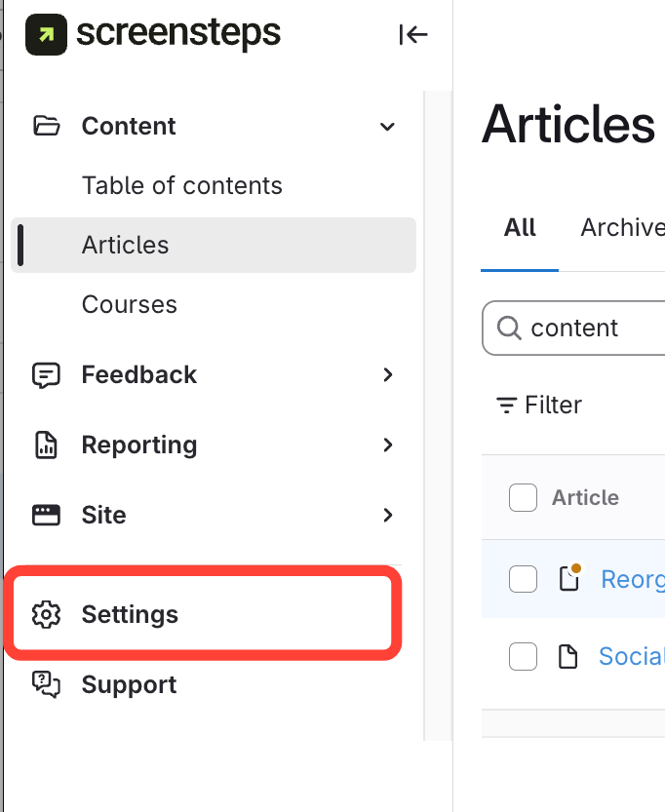The image size is (665, 812).
Task: Click the ScreenSteps logo icon
Action: 46,35
